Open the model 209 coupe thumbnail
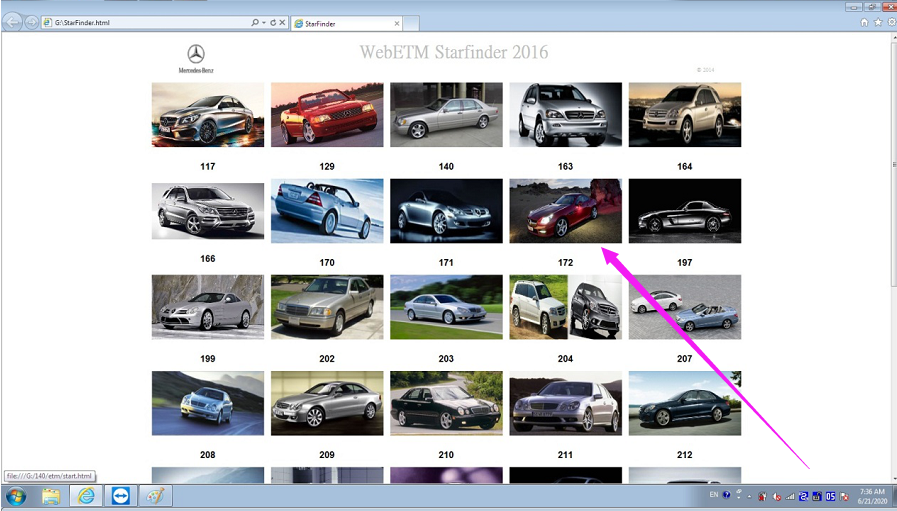 (327, 403)
